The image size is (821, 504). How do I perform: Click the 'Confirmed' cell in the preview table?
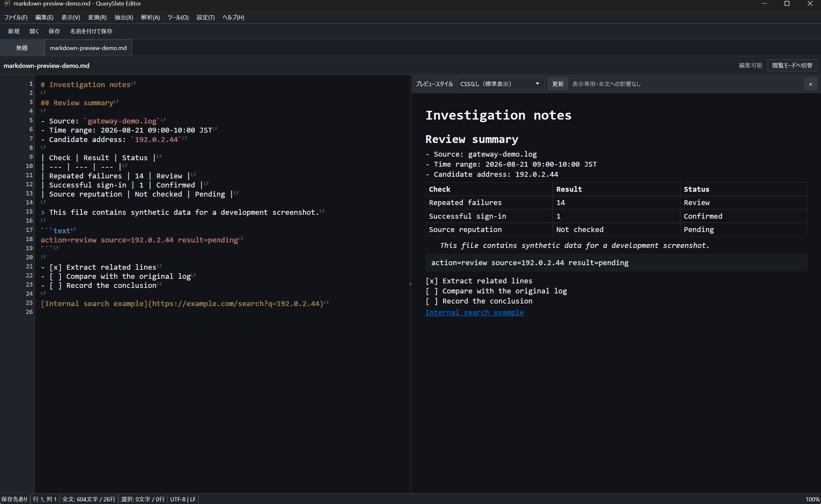743,216
